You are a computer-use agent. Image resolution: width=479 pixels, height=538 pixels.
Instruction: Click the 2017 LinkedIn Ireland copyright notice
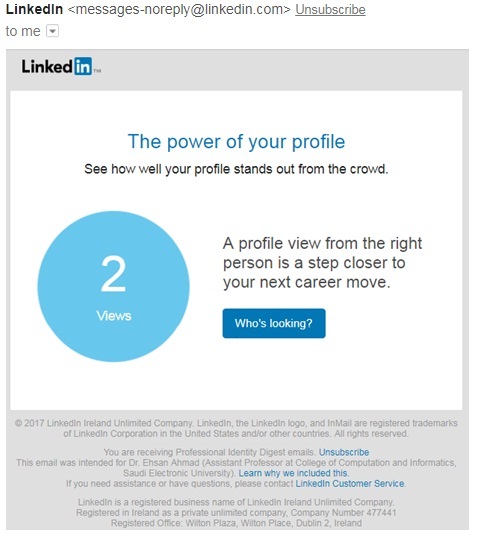coord(236,429)
